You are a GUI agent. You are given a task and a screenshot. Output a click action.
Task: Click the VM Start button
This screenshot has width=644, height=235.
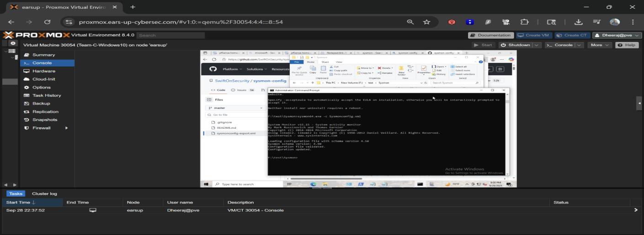point(484,45)
